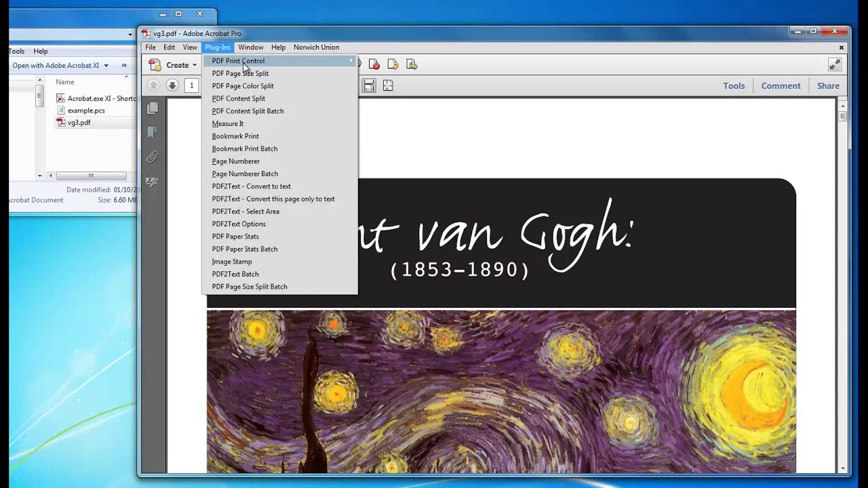Open the Create dropdown arrow
Image resolution: width=868 pixels, height=488 pixels.
coord(195,66)
